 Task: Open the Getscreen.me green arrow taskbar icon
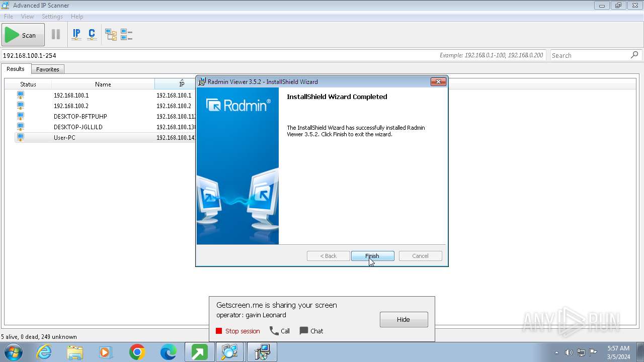[x=199, y=352]
